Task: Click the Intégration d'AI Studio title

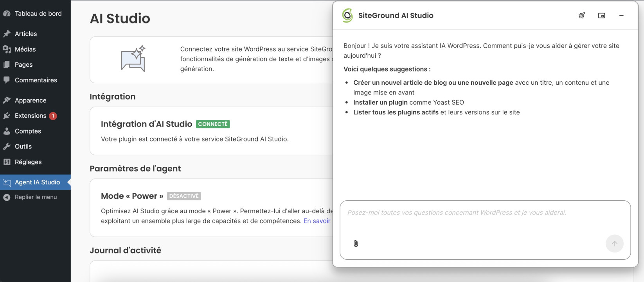Action: click(x=146, y=124)
